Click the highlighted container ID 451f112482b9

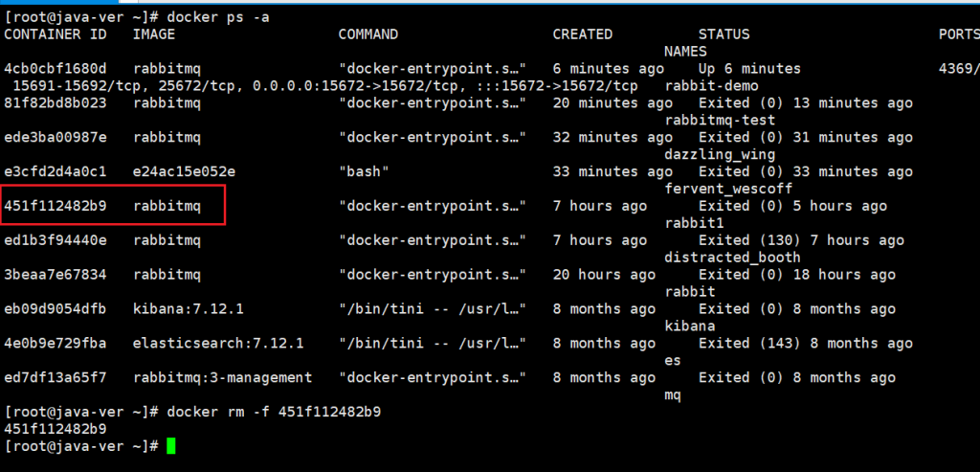pos(56,206)
